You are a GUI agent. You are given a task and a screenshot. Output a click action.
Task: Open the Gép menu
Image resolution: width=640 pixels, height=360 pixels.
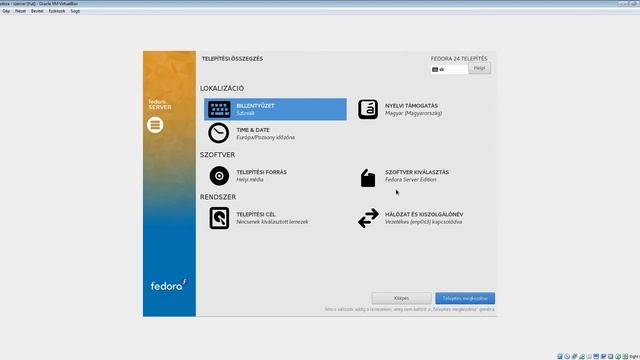(6, 11)
